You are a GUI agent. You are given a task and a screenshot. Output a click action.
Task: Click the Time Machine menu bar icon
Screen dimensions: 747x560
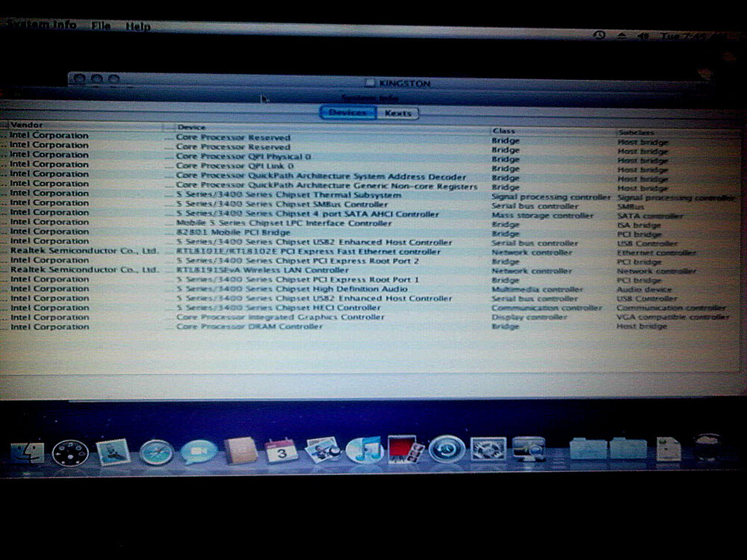(598, 35)
